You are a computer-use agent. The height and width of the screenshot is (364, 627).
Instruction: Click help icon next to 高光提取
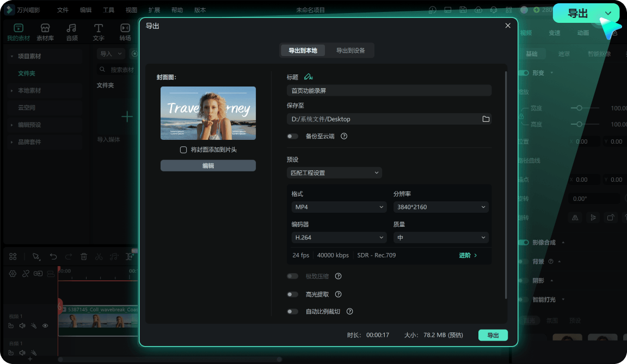tap(339, 294)
